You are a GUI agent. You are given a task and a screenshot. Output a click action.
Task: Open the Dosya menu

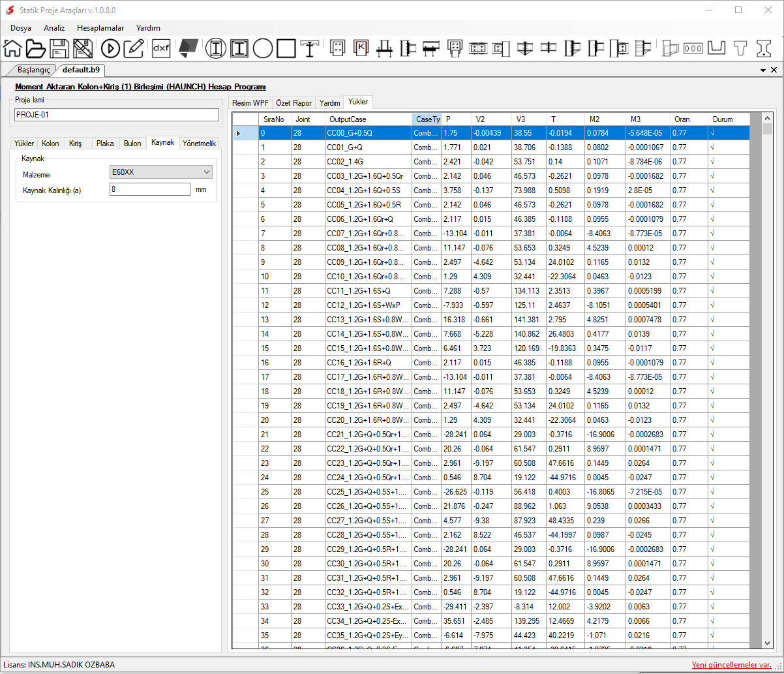tap(21, 28)
